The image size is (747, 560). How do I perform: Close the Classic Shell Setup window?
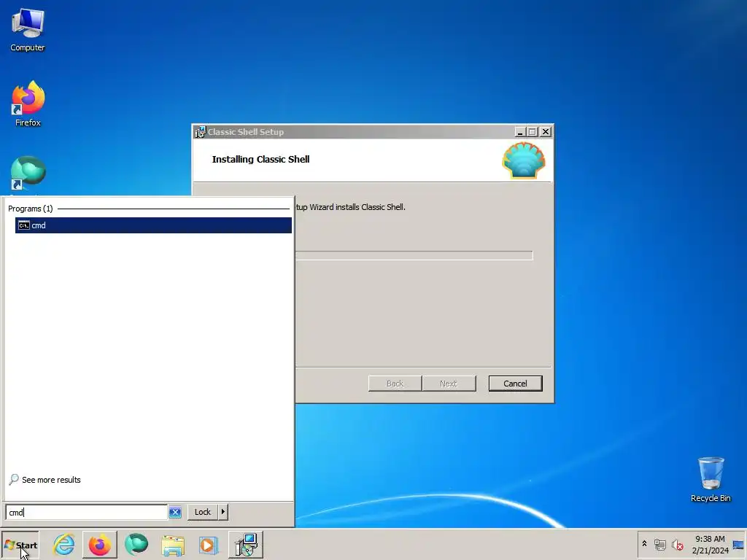click(x=546, y=132)
